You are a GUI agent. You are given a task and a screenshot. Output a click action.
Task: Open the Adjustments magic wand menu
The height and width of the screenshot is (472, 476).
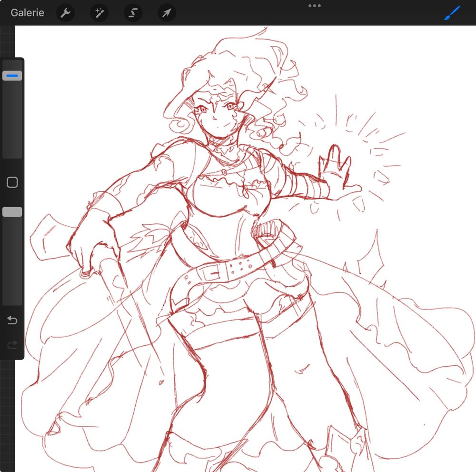pyautogui.click(x=99, y=13)
